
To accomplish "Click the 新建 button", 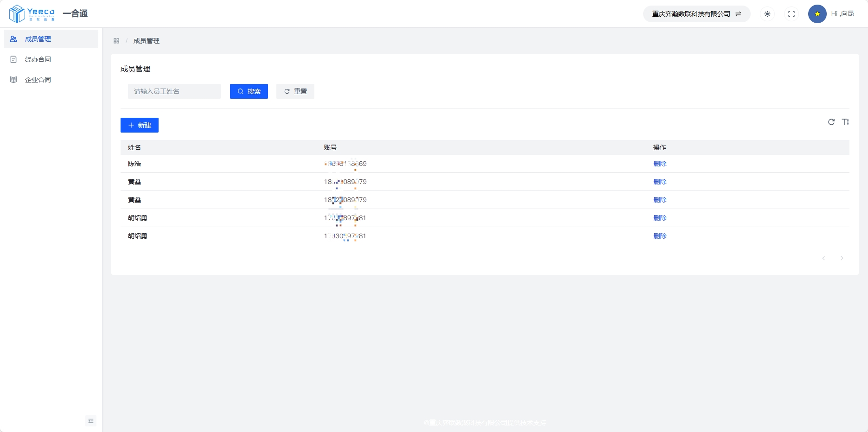I will point(140,125).
